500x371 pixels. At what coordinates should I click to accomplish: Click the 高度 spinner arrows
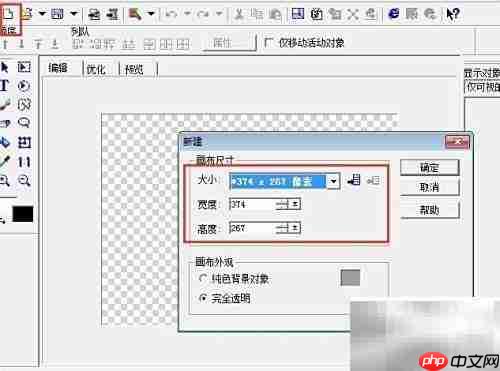(x=289, y=228)
